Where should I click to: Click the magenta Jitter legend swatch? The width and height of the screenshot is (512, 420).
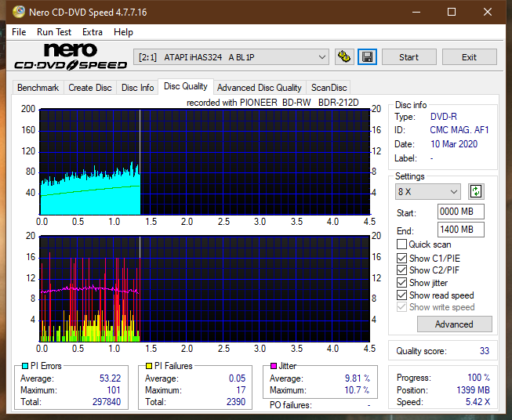(274, 366)
